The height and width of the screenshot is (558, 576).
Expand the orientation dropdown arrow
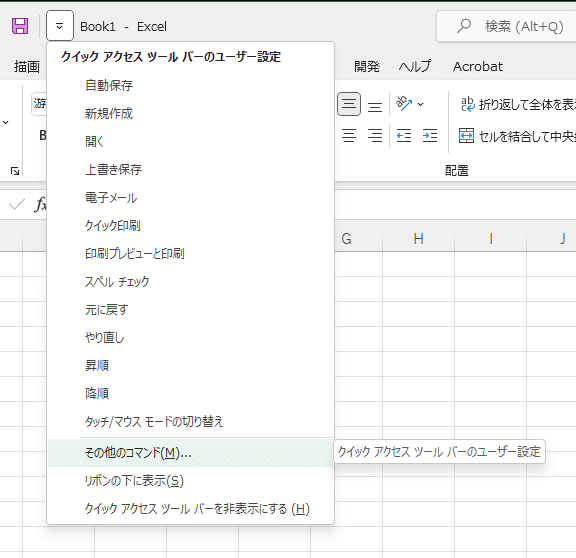point(421,104)
